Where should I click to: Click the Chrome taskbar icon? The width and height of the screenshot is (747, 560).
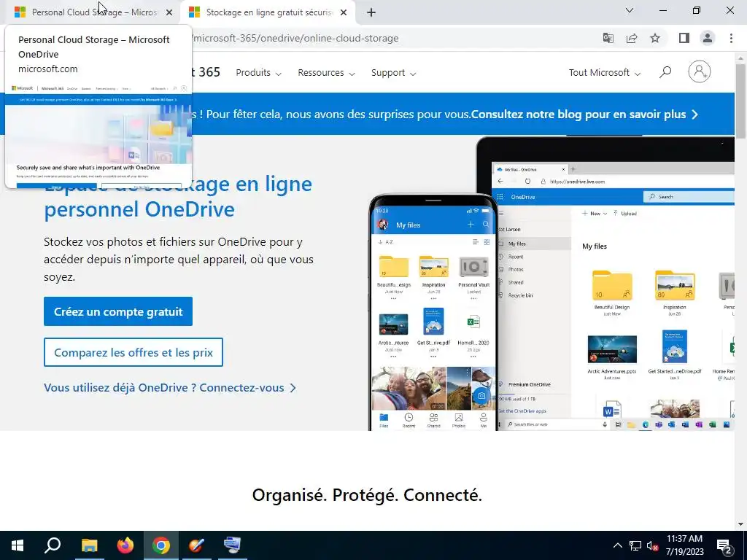pos(161,545)
